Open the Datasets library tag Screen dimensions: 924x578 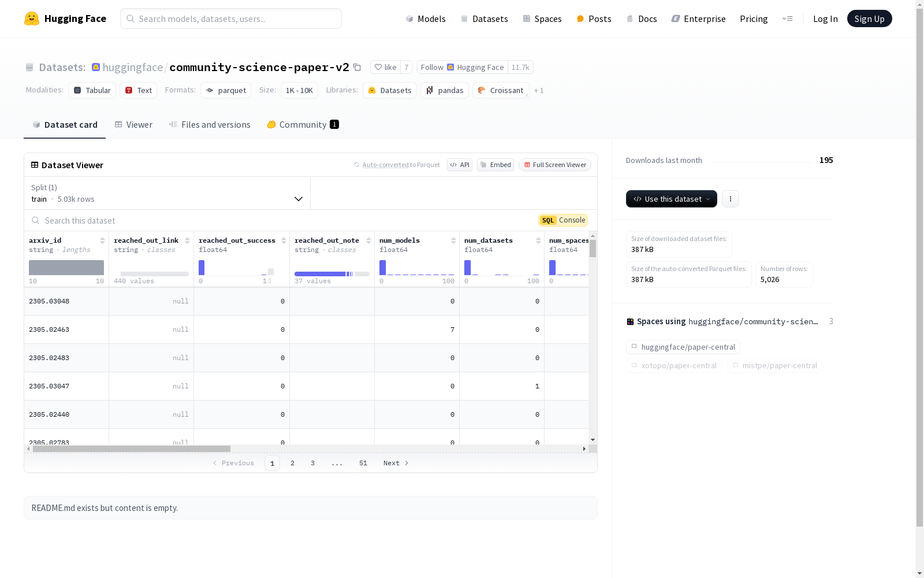tap(390, 90)
